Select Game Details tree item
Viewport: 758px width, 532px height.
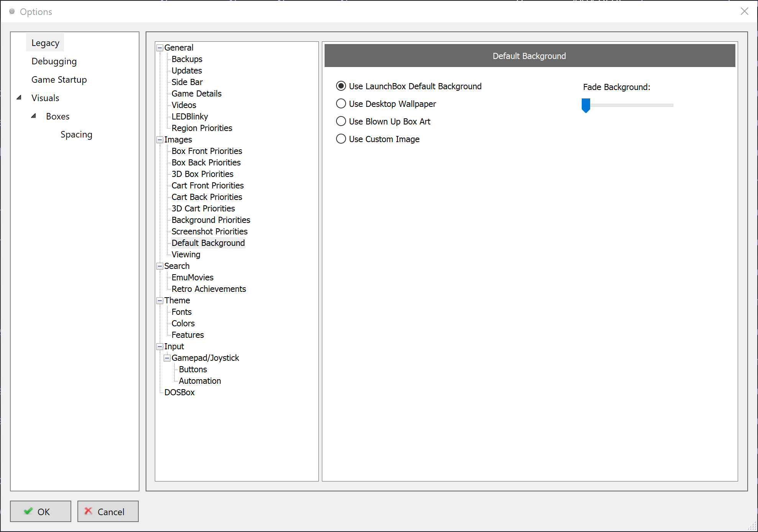197,94
